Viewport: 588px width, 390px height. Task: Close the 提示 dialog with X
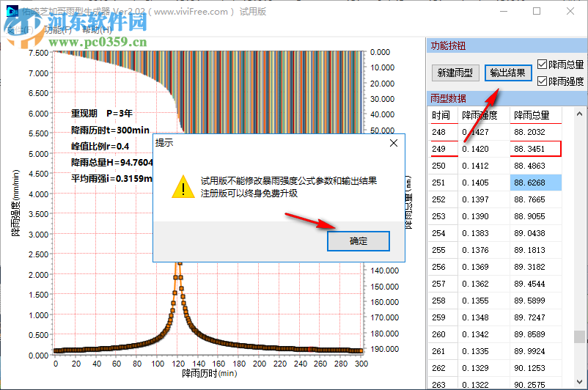[x=394, y=143]
